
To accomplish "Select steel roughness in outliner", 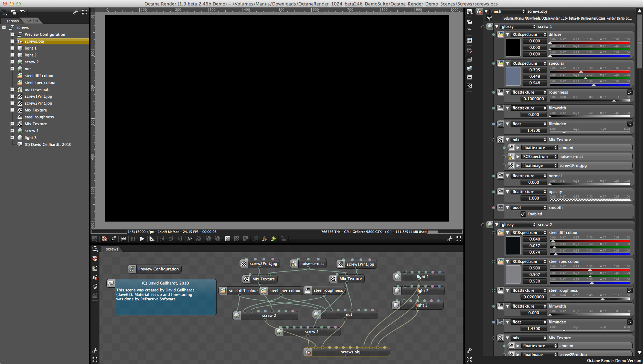I will 39,117.
